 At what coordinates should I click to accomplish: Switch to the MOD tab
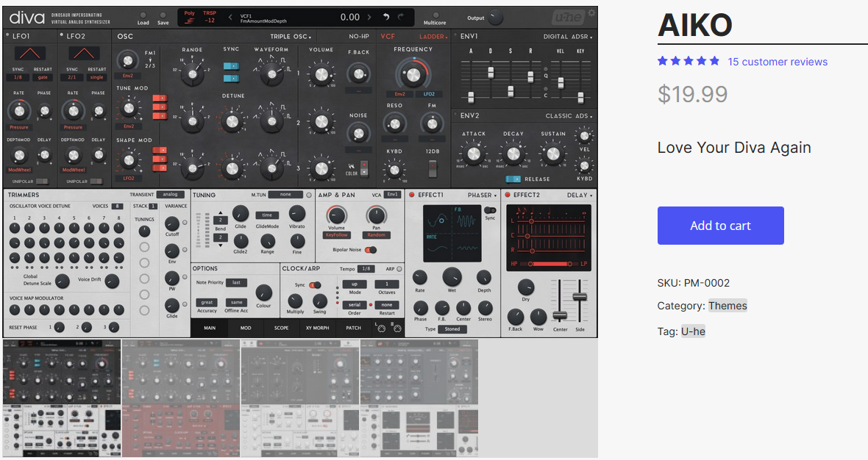[x=245, y=328]
